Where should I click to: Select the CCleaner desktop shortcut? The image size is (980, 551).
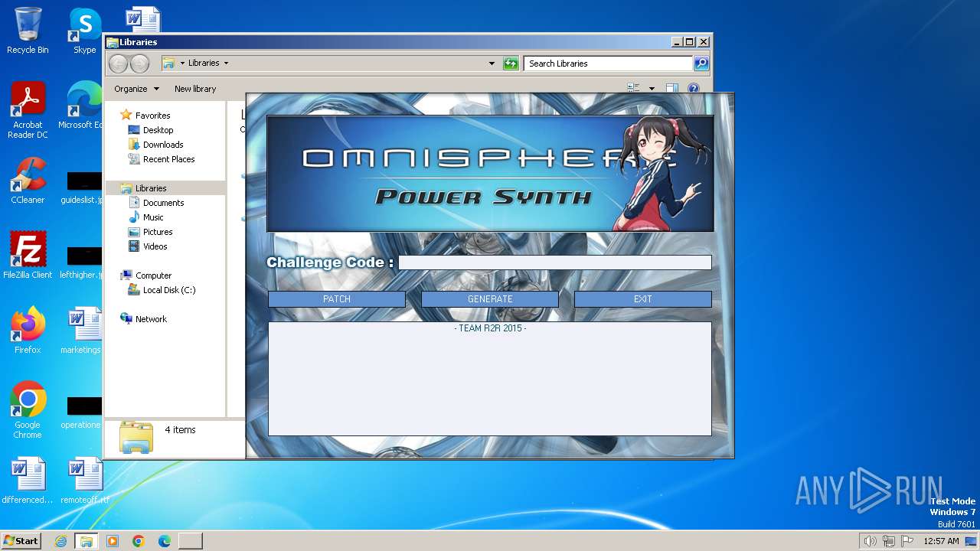click(x=28, y=181)
